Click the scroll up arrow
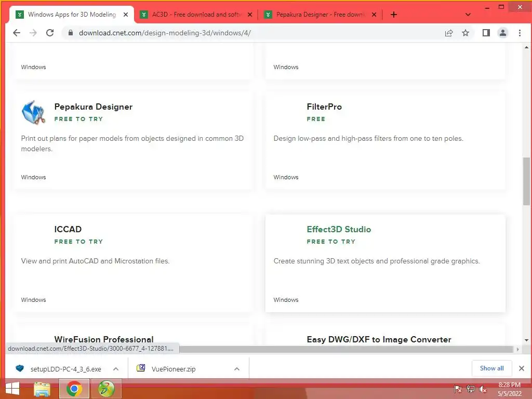 click(x=526, y=47)
